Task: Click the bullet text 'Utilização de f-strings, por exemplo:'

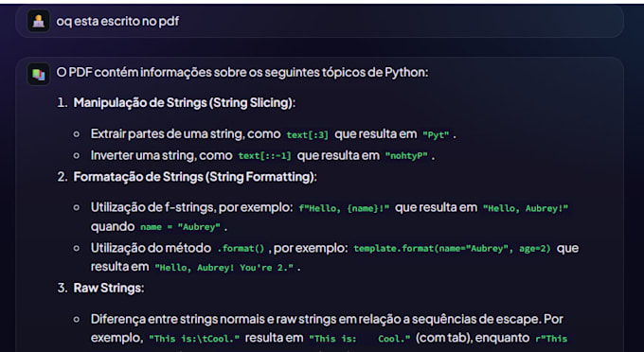Action: [x=192, y=207]
